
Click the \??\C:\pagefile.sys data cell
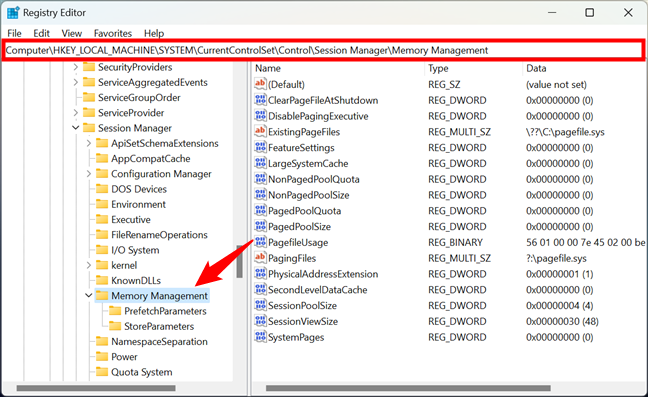565,132
